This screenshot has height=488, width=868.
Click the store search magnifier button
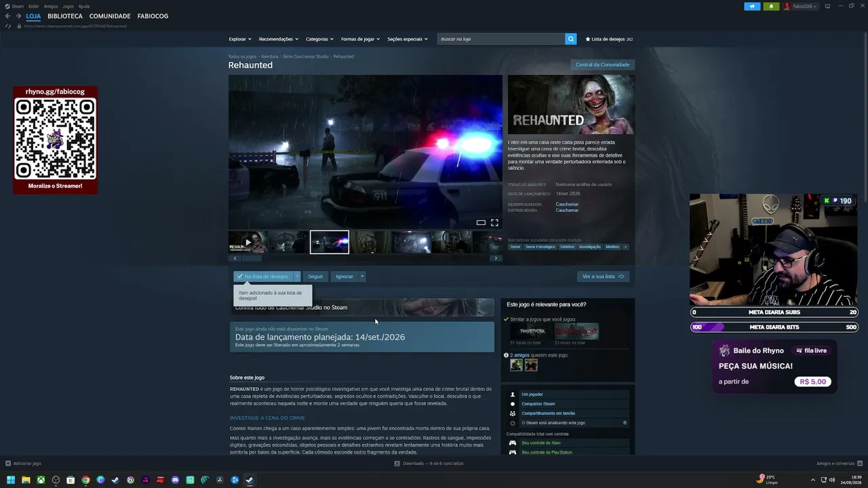(570, 39)
